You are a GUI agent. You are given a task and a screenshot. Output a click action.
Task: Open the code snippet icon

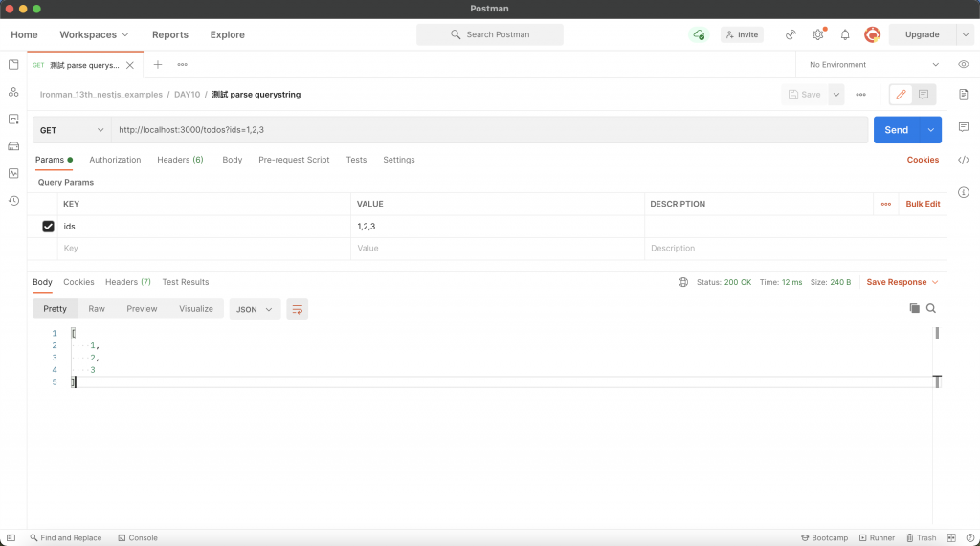click(x=963, y=160)
